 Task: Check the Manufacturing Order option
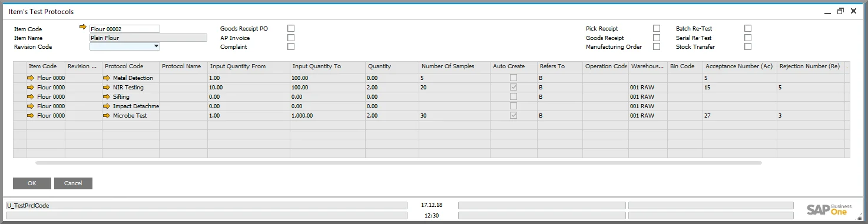click(x=657, y=46)
